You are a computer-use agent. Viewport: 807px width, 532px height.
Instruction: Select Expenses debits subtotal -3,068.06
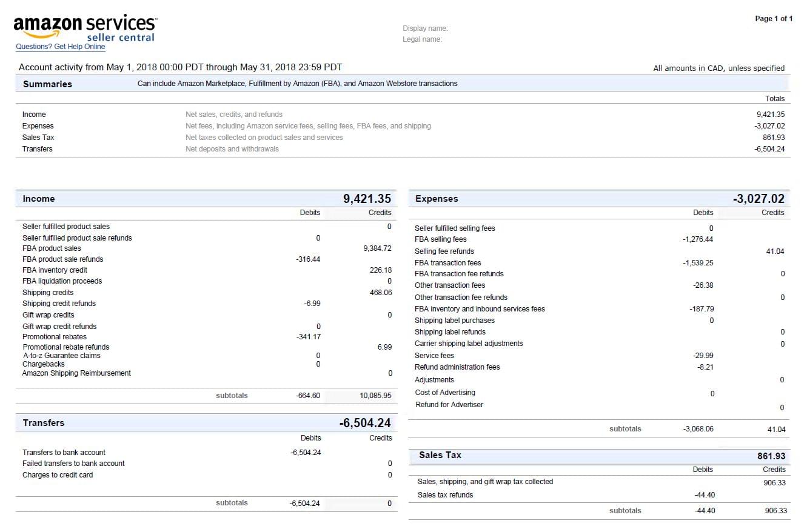pos(698,429)
